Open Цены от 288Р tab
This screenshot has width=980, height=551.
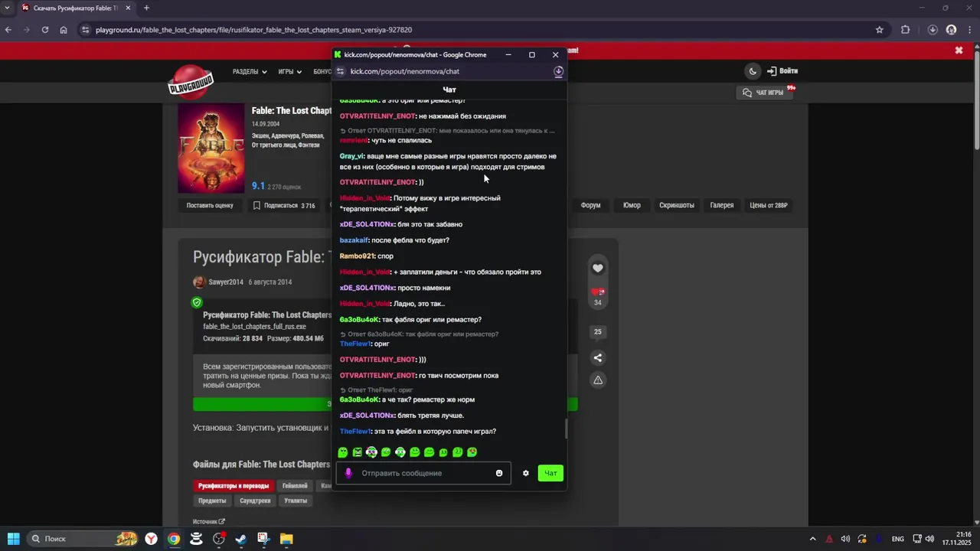click(x=769, y=205)
